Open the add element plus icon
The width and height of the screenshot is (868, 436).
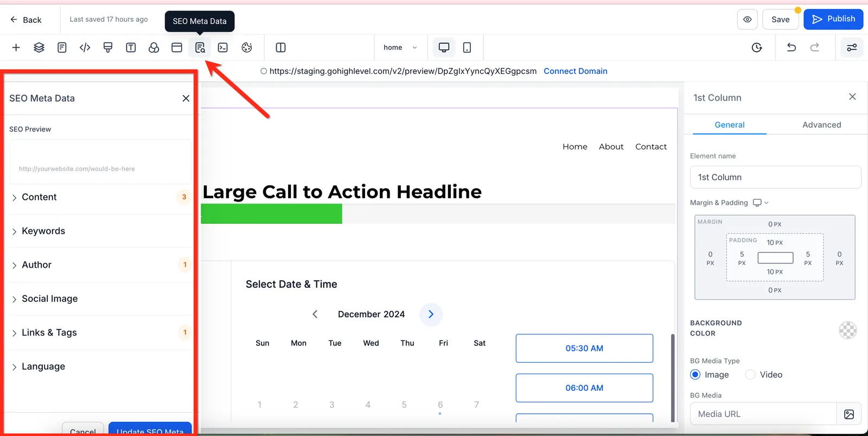[16, 48]
